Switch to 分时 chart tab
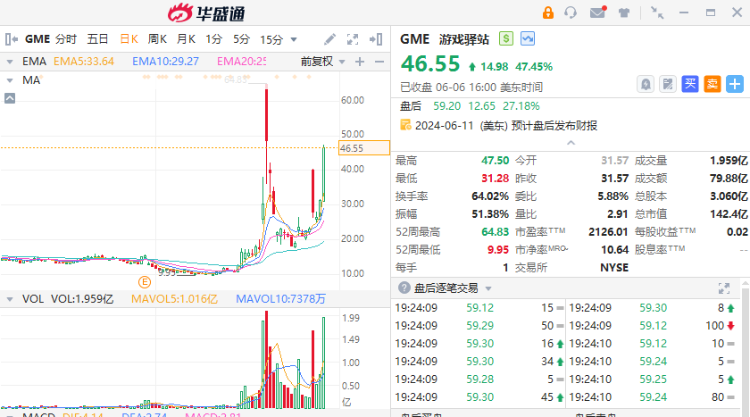 (66, 39)
